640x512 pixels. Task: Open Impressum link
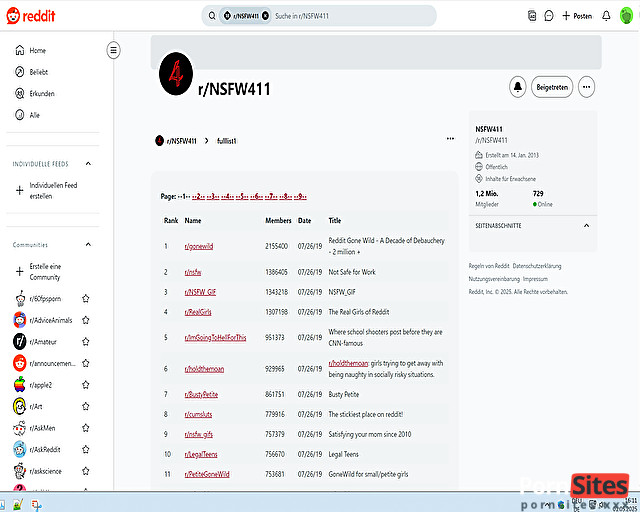click(535, 279)
